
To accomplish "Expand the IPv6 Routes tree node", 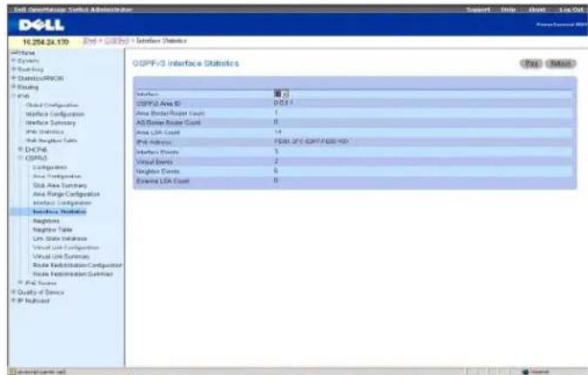I will pos(21,283).
